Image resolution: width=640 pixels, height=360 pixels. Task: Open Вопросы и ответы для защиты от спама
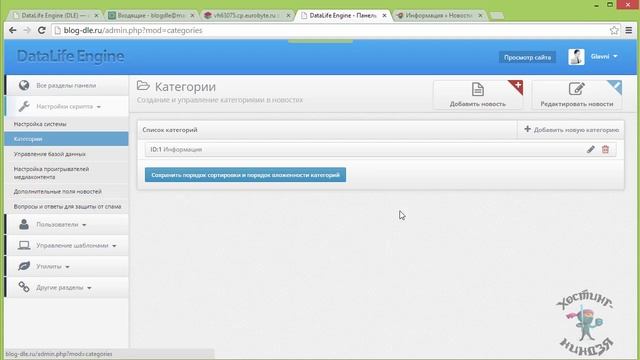[67, 207]
